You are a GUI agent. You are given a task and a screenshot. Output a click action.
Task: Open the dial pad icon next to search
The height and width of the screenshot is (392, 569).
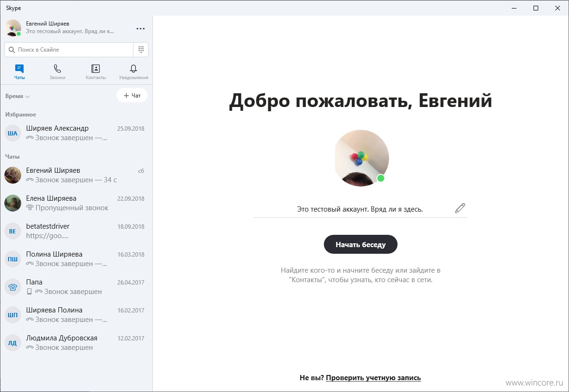click(141, 50)
